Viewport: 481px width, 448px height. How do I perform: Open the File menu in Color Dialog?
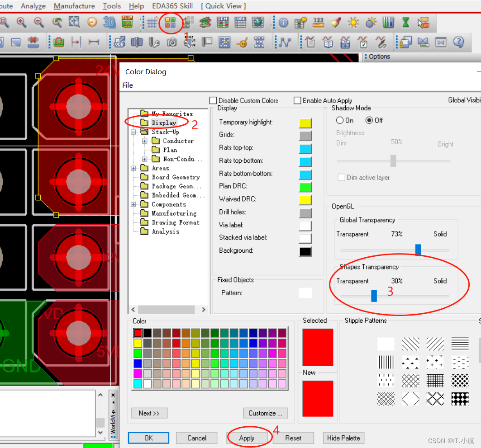[128, 85]
